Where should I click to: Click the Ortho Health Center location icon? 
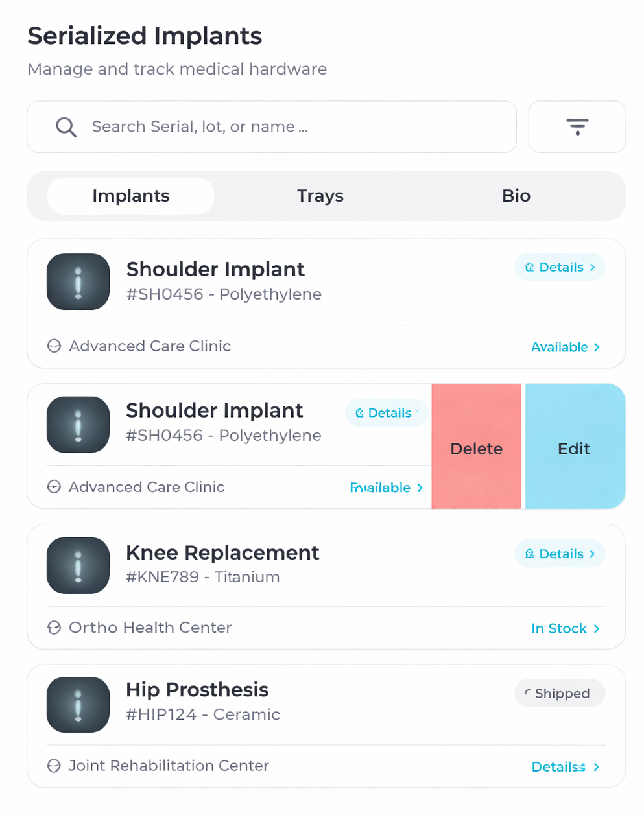[54, 628]
